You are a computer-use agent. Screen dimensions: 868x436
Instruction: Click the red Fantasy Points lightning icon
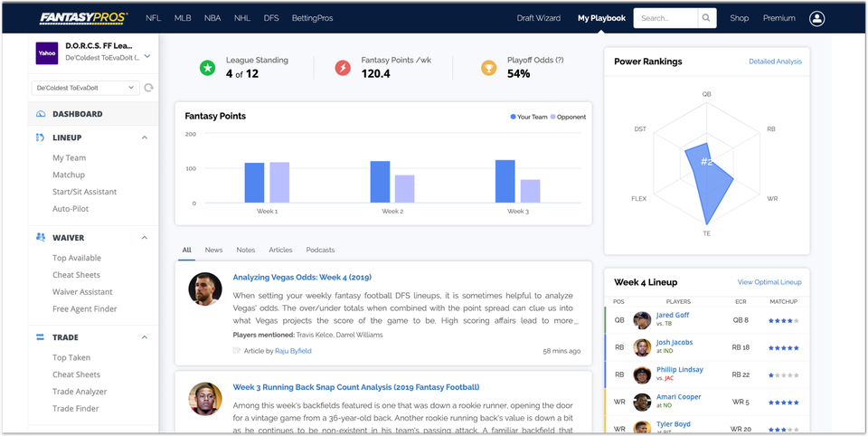[343, 68]
